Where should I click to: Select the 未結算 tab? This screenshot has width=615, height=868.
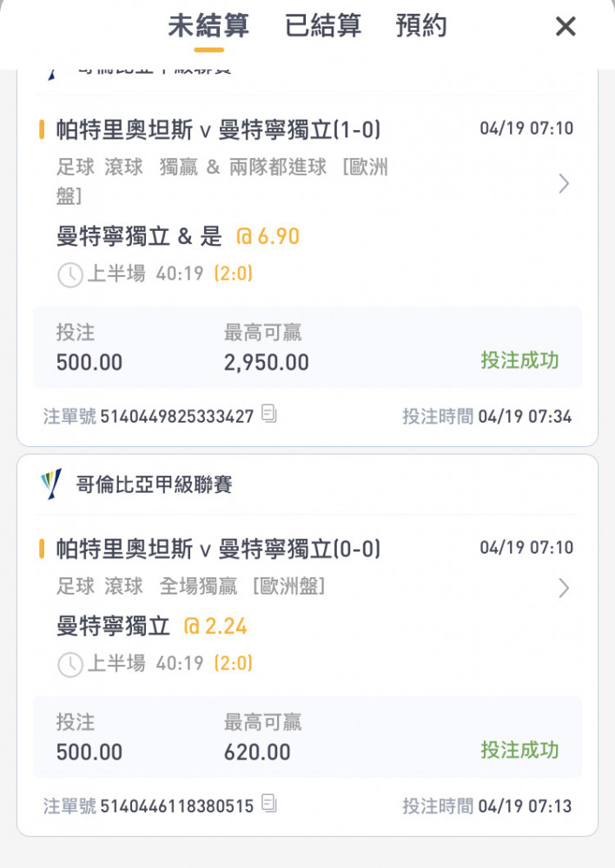pyautogui.click(x=208, y=26)
